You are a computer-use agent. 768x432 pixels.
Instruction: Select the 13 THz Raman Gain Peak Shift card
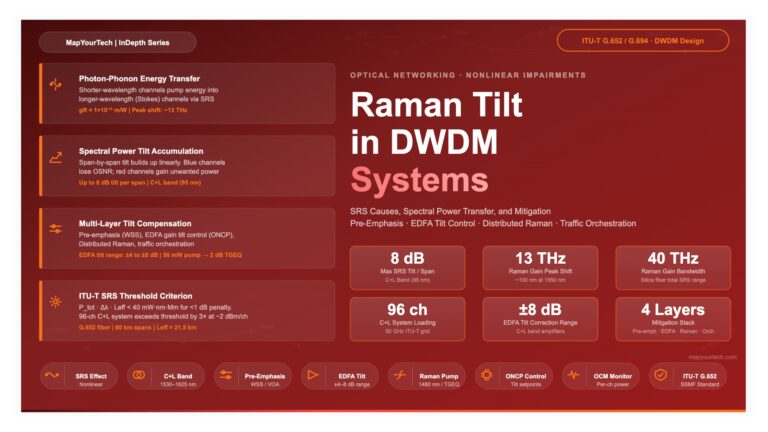(x=539, y=267)
